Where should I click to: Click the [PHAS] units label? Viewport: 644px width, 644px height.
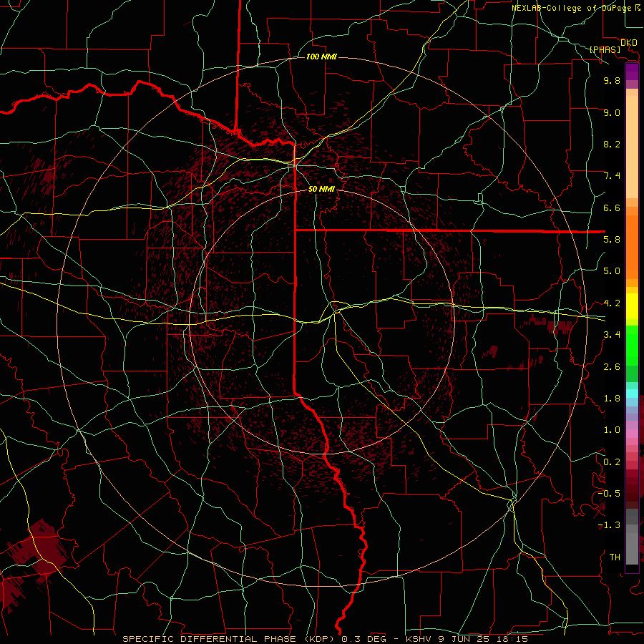(x=605, y=49)
